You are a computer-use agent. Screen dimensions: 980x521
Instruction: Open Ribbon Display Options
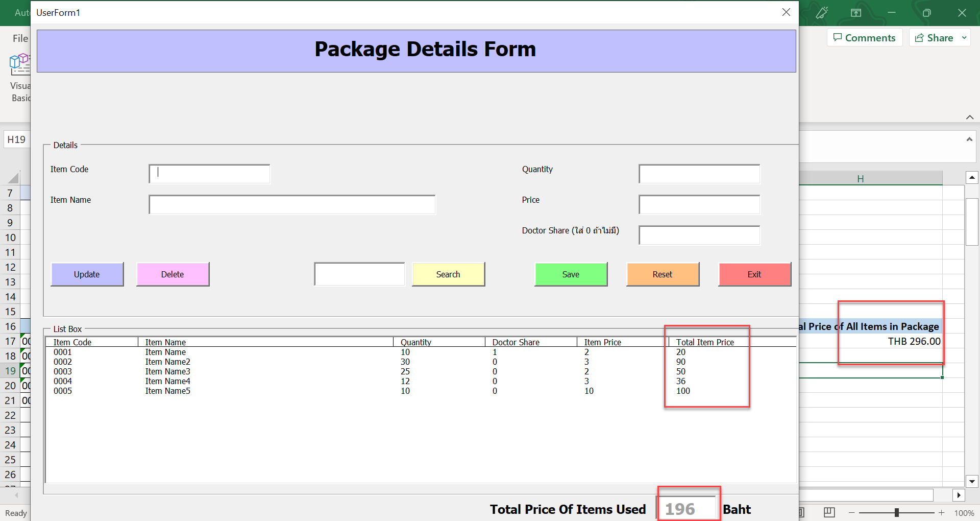(856, 13)
